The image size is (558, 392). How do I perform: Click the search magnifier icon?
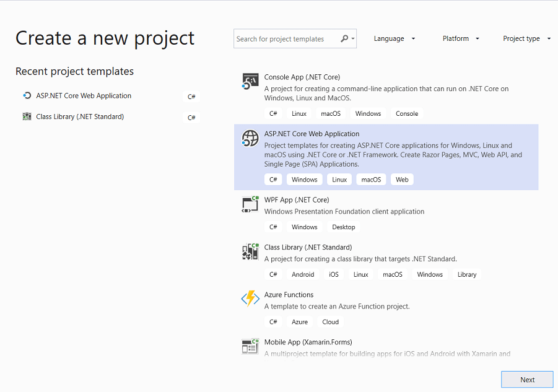tap(344, 38)
